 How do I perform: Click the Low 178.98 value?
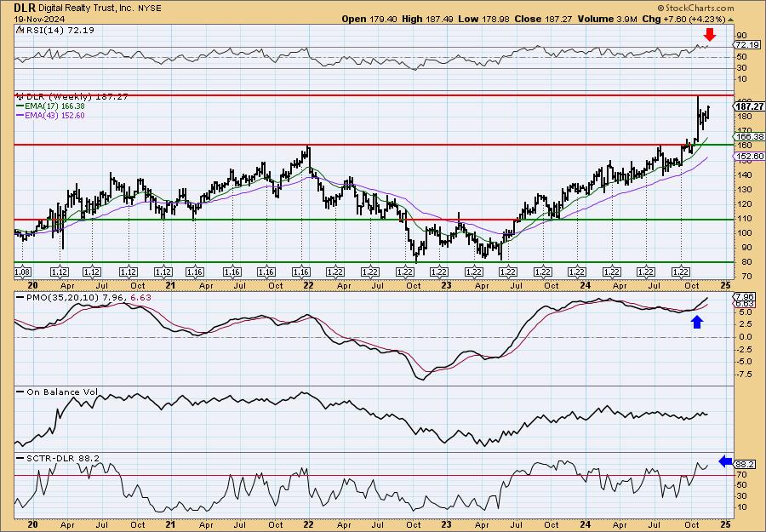click(483, 19)
